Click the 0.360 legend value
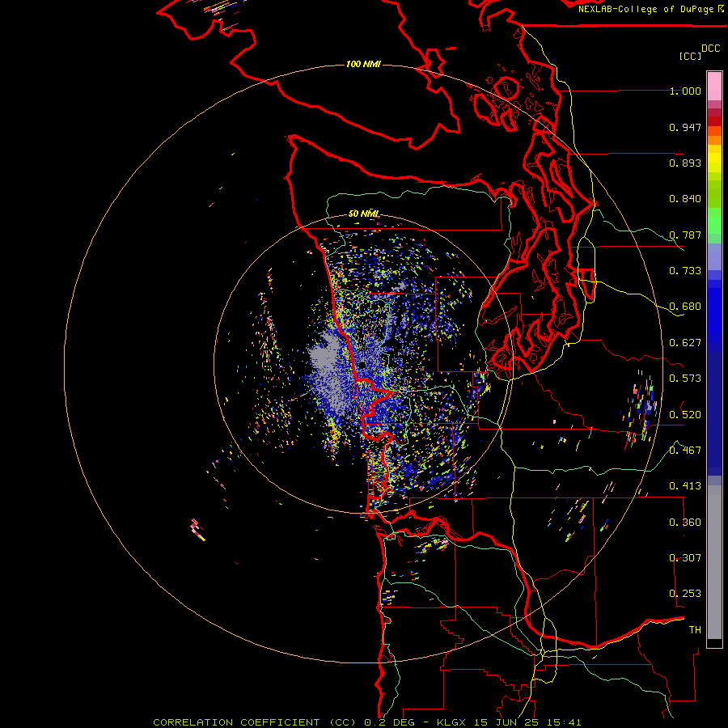 [x=685, y=523]
